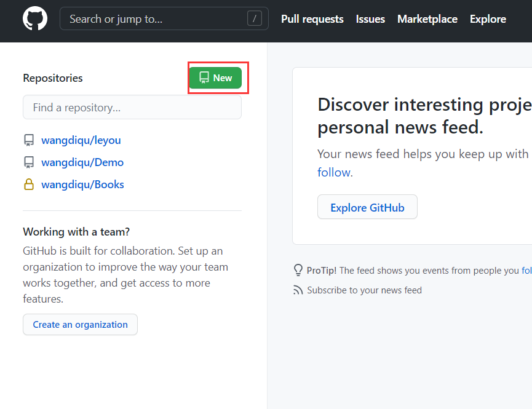This screenshot has width=532, height=409.
Task: Go to Issues in top navigation
Action: click(x=370, y=19)
